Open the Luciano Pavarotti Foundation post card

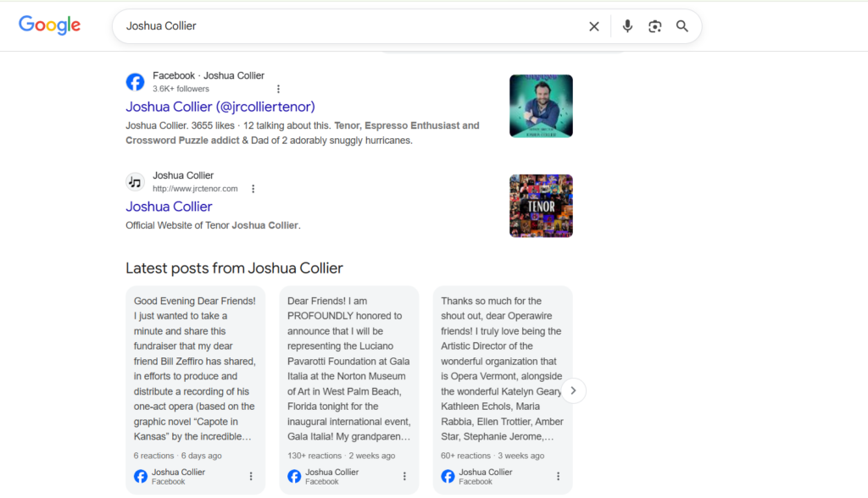click(x=348, y=390)
